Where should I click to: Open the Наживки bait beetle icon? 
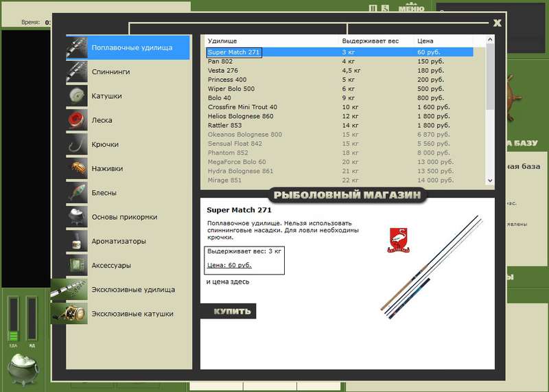pos(77,168)
